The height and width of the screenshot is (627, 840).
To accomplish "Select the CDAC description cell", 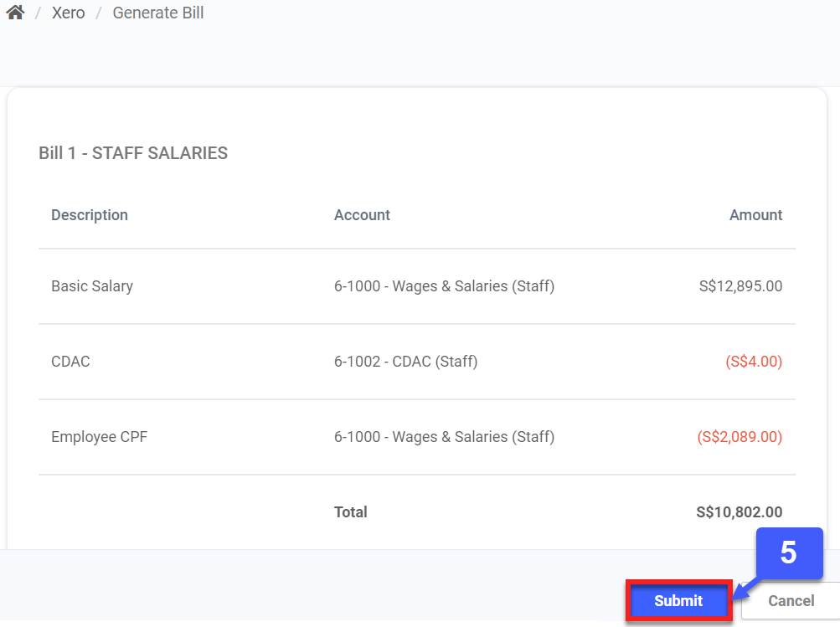I will coord(70,362).
